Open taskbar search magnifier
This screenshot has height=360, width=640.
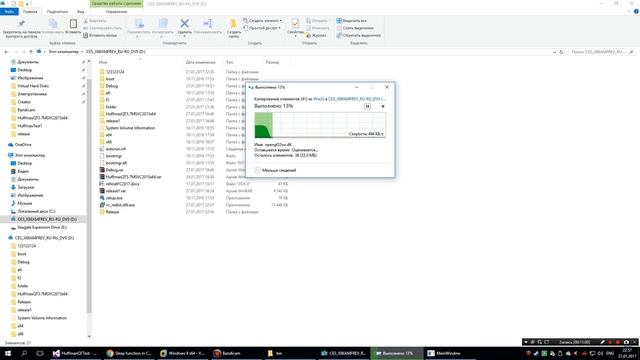pos(24,353)
